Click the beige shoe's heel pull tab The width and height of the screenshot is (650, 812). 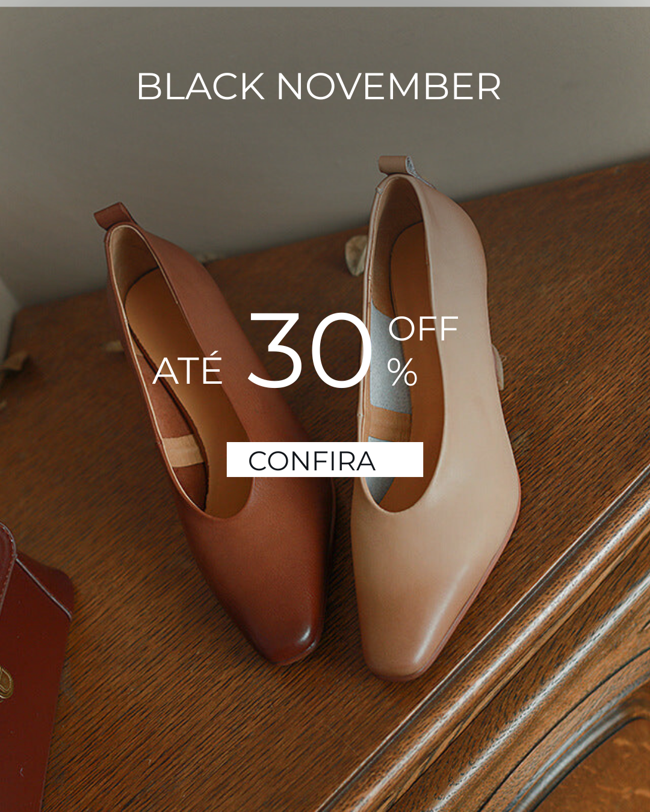tap(396, 165)
